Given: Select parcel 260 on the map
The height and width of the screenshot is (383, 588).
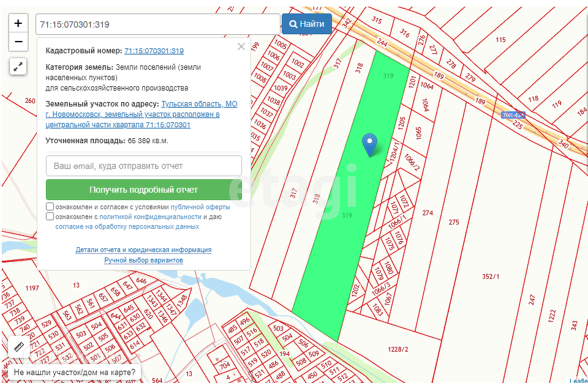Looking at the screenshot, I should click(30, 100).
